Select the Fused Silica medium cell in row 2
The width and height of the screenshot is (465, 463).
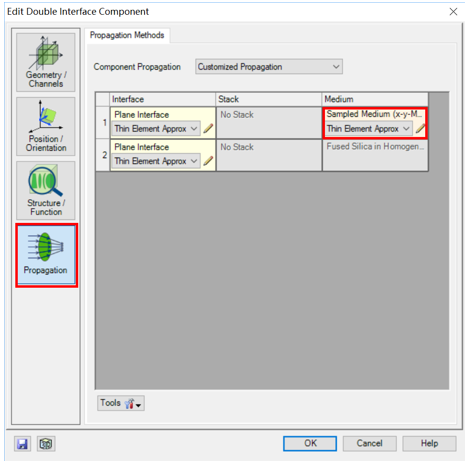pos(375,155)
